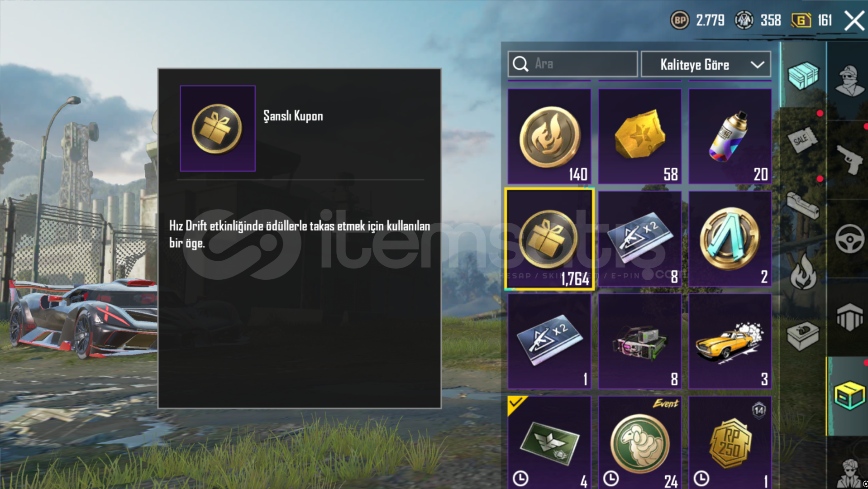Open the flame category in sidebar

[x=803, y=271]
